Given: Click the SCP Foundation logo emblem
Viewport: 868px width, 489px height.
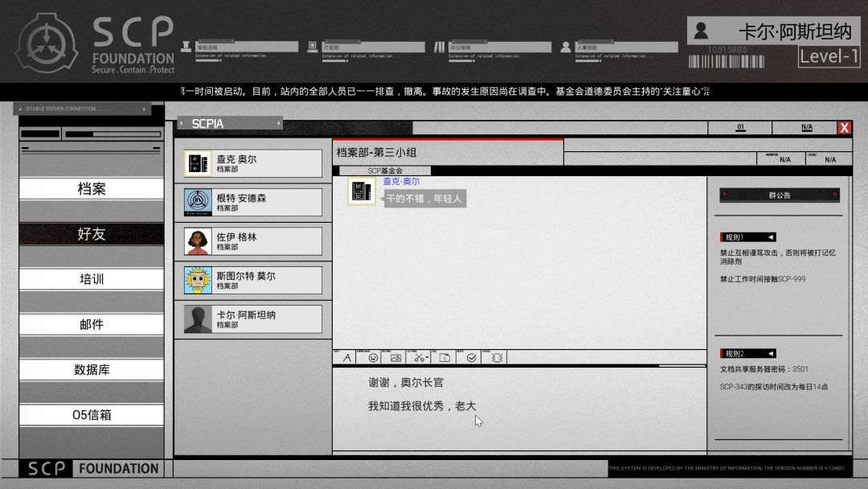Looking at the screenshot, I should point(47,46).
